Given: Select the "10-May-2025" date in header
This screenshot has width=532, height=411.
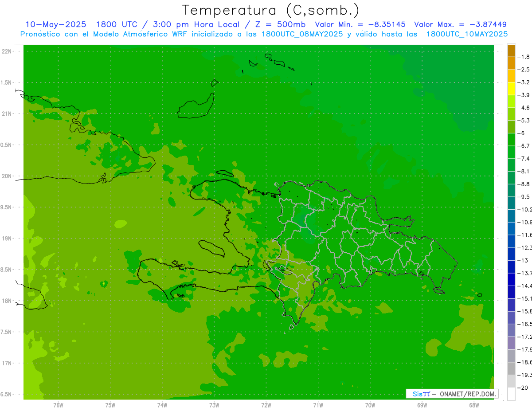Looking at the screenshot, I should tap(55, 24).
